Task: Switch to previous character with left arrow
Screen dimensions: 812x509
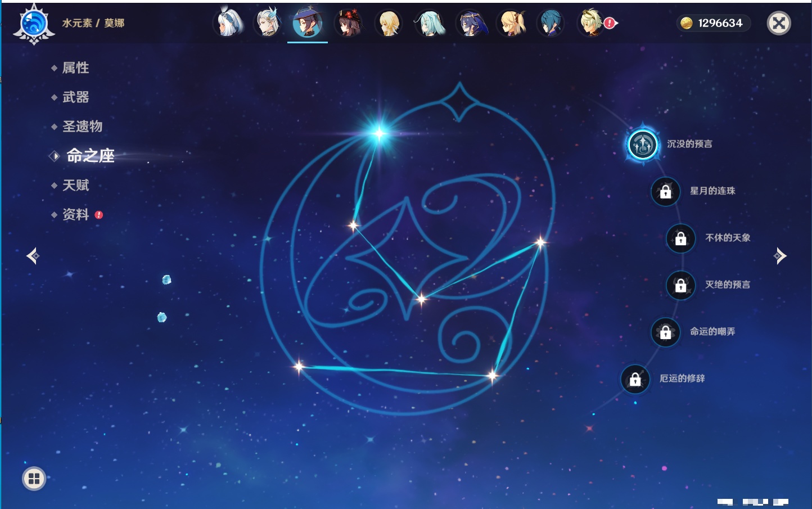Action: click(33, 256)
